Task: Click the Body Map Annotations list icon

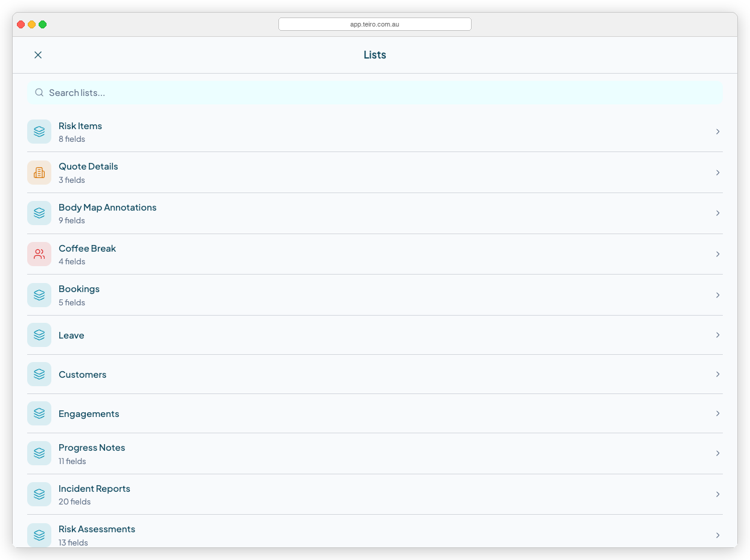Action: 39,212
